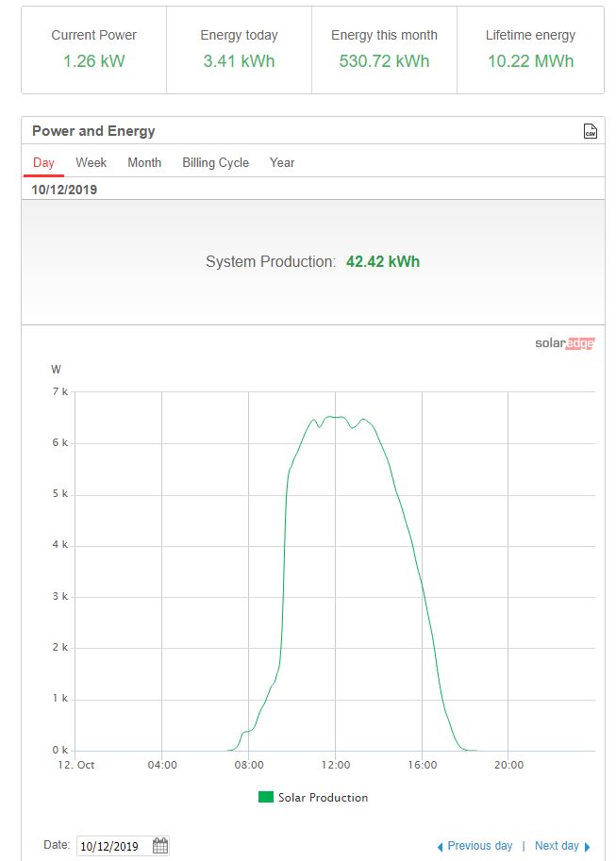Click the SolarEdge logo above the chart
The height and width of the screenshot is (861, 616).
click(x=564, y=343)
